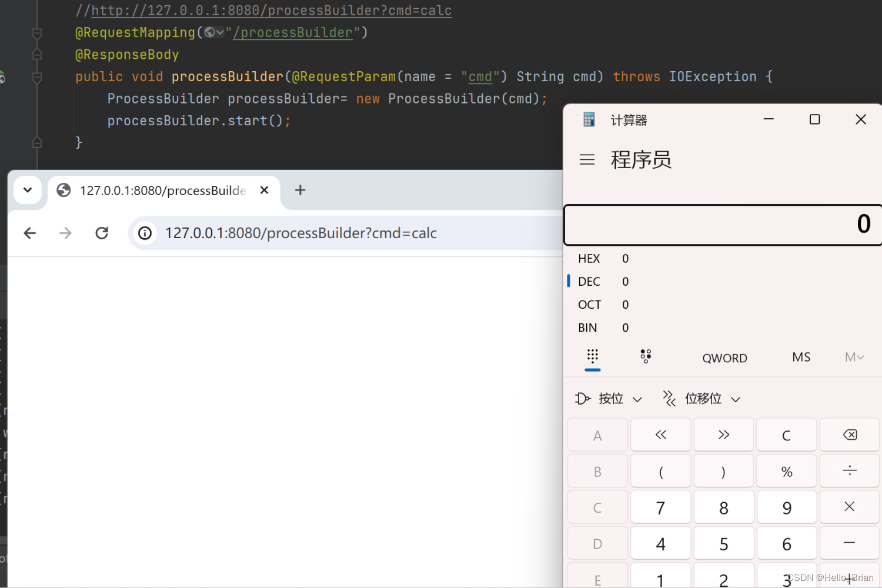The height and width of the screenshot is (588, 882).
Task: Click the RequestMapping globe gutter icon in editor
Action: point(214,32)
